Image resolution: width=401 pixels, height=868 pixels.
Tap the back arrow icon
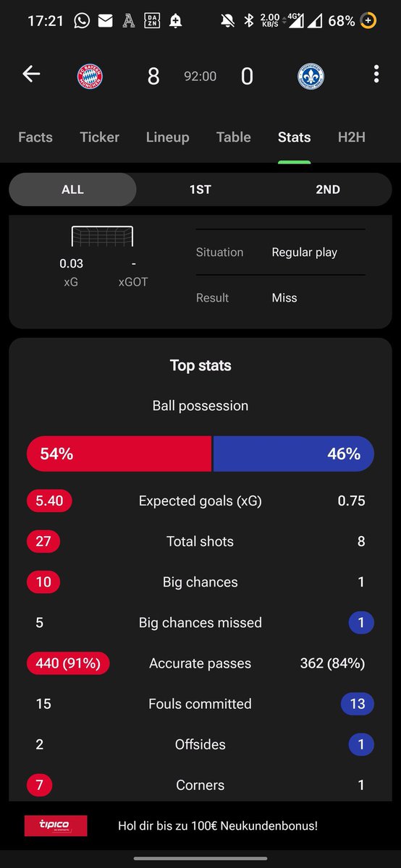[x=31, y=74]
